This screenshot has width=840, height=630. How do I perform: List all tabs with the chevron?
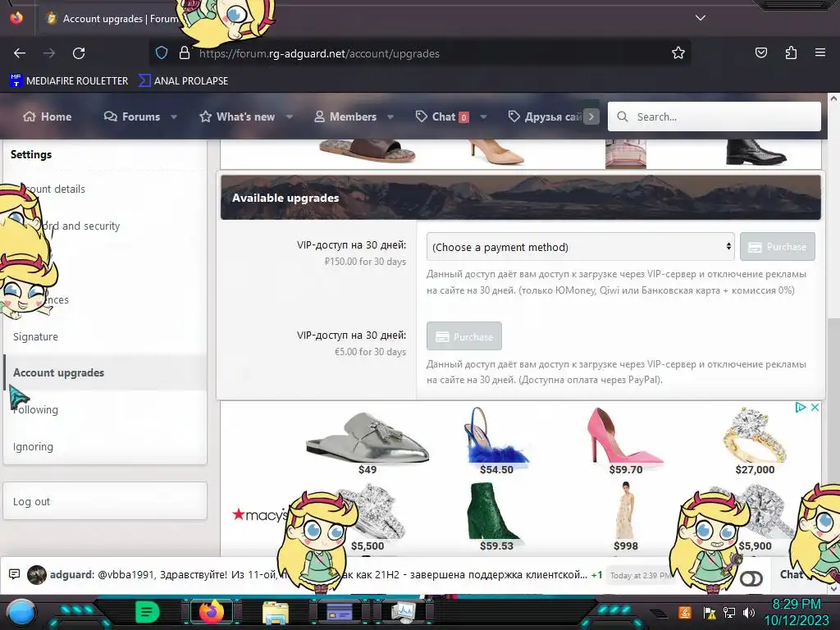click(701, 18)
